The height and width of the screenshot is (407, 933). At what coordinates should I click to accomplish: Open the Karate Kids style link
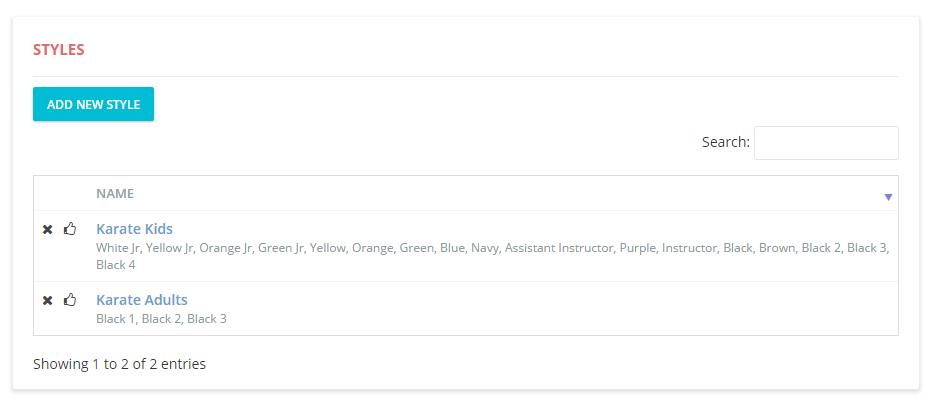[134, 229]
